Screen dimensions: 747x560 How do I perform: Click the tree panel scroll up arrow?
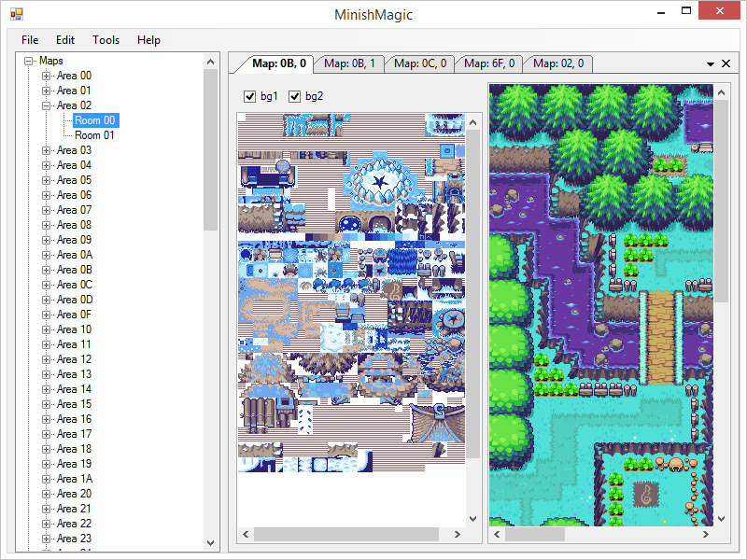[x=211, y=62]
